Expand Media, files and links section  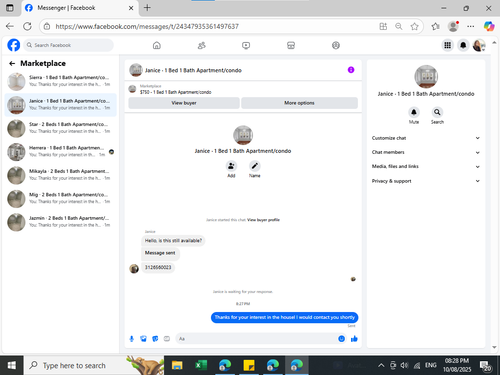(x=426, y=166)
